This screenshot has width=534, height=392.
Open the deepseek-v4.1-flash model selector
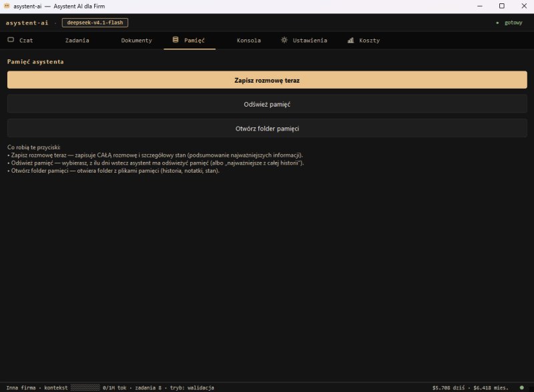(x=95, y=23)
